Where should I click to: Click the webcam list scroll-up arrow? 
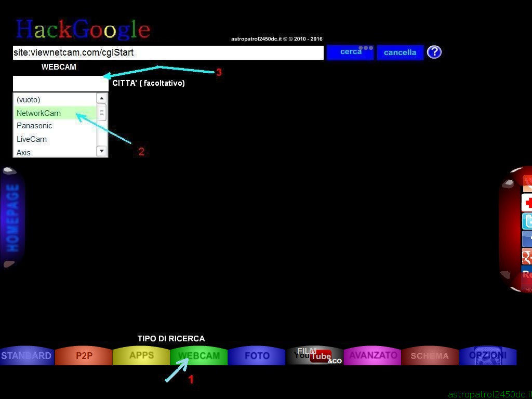pyautogui.click(x=102, y=98)
